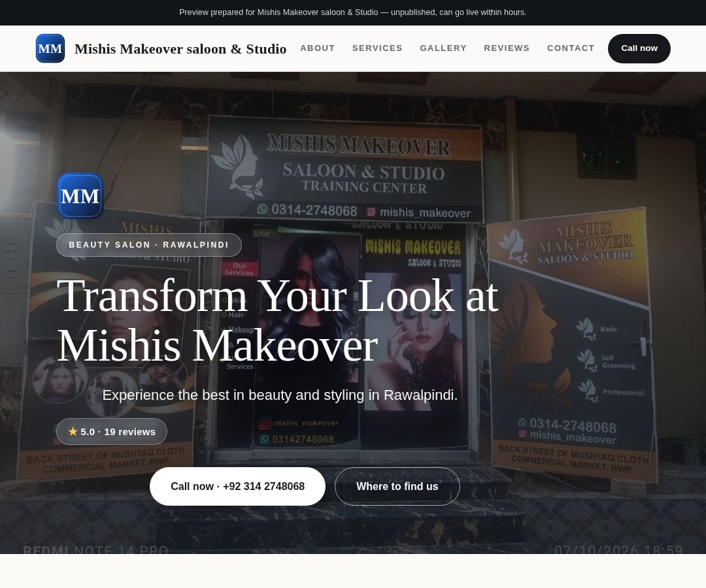Click the header Call now button
The height and width of the screenshot is (588, 706).
pyautogui.click(x=639, y=48)
